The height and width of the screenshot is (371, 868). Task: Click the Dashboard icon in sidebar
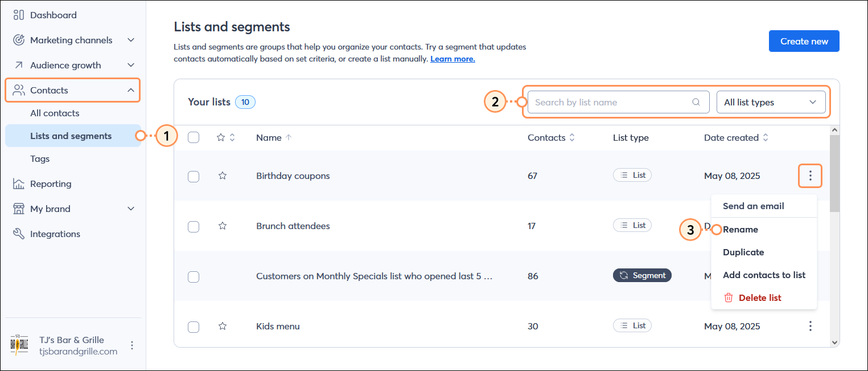point(19,15)
